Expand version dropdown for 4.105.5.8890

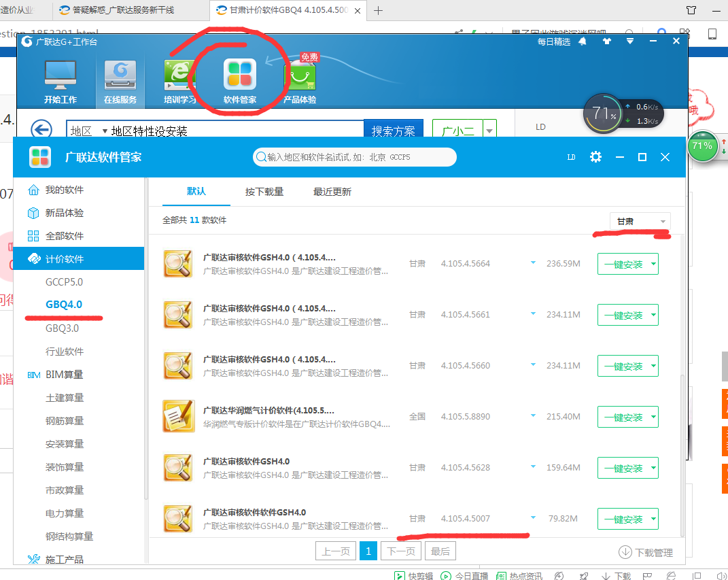[533, 415]
